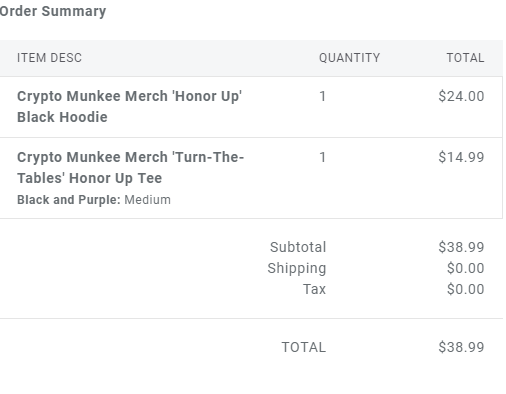
Task: Click the tee quantity value 1
Action: point(322,157)
